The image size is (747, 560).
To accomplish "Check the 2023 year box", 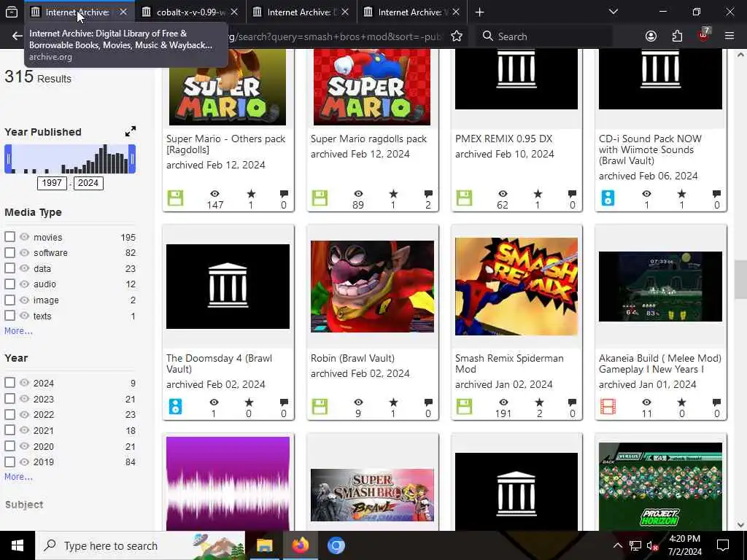I will 9,399.
